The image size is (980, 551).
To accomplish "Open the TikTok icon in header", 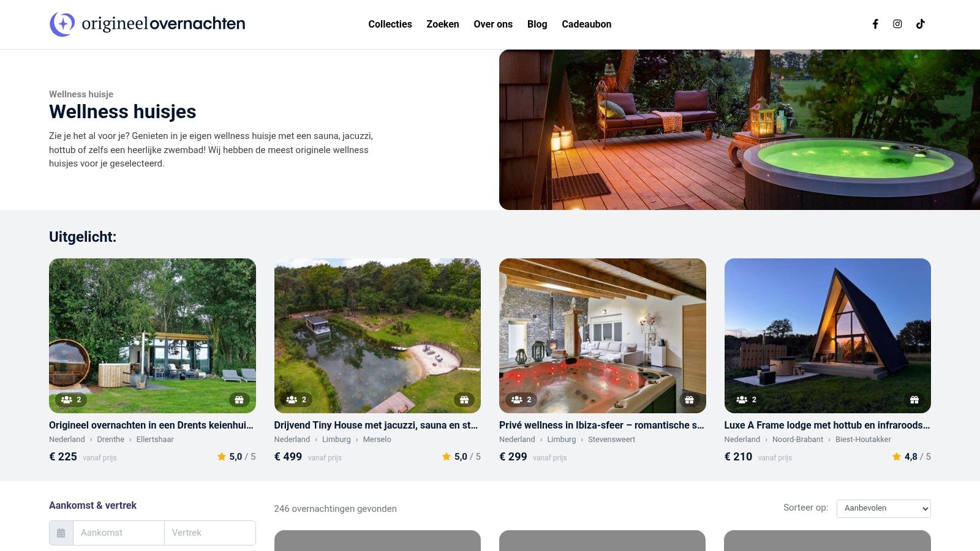I will coord(920,24).
